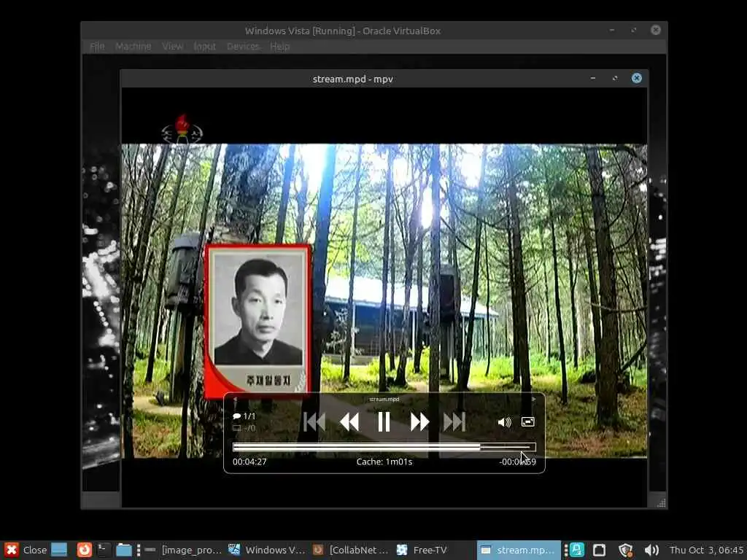Seek forward with the fast-forward button
The width and height of the screenshot is (747, 560).
(x=419, y=422)
